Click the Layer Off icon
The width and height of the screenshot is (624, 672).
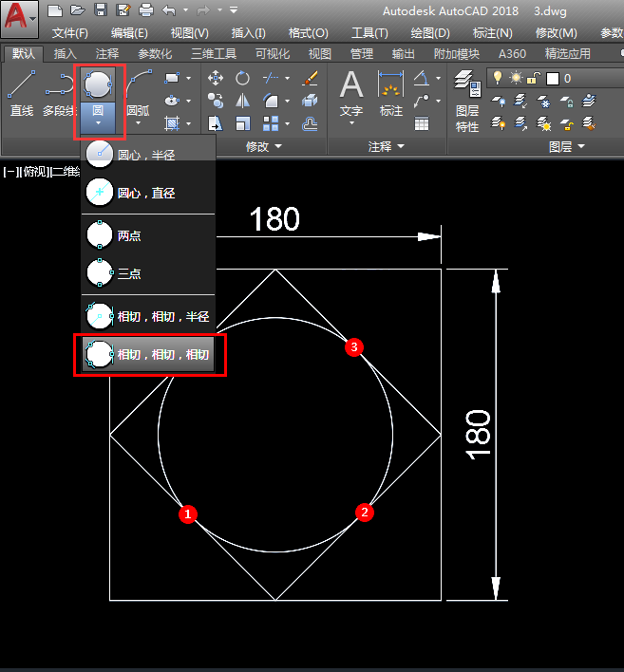coord(498,102)
